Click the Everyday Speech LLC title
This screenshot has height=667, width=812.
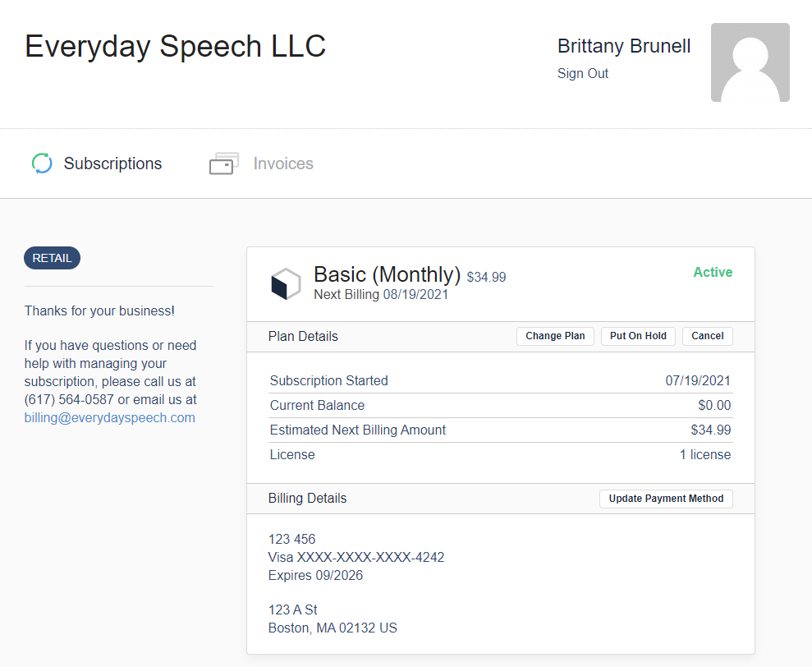[175, 46]
